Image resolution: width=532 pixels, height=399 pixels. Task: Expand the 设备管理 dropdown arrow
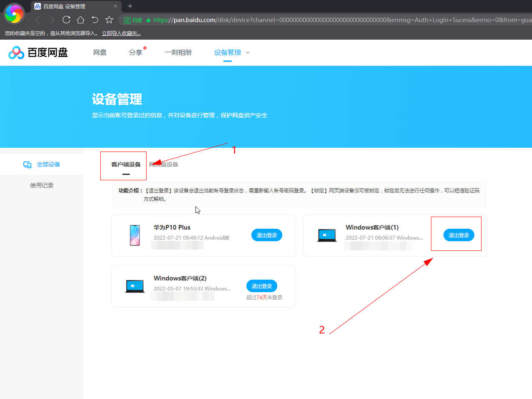(x=248, y=53)
